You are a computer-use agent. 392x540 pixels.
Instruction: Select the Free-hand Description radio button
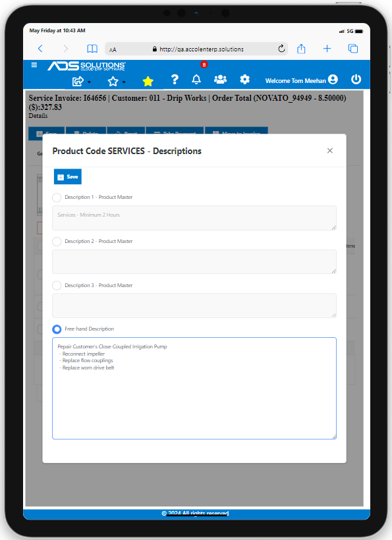click(57, 329)
